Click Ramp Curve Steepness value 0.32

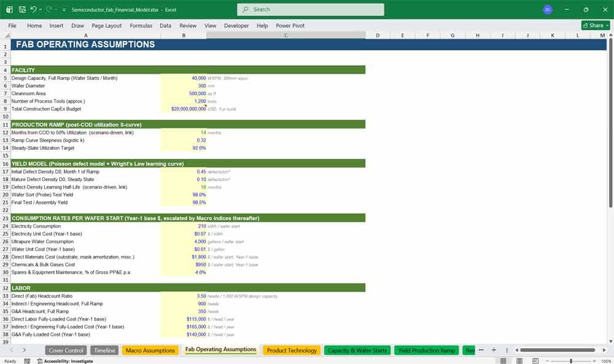point(183,140)
